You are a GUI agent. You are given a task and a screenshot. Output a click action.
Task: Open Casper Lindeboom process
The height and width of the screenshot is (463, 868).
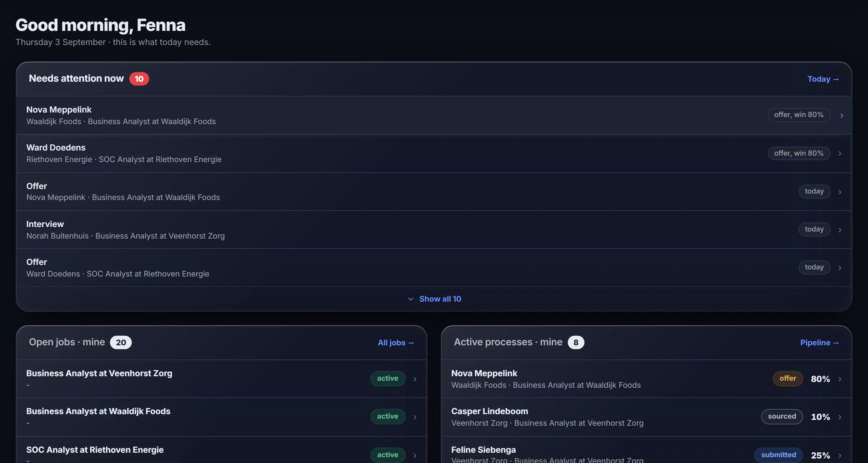click(x=646, y=417)
